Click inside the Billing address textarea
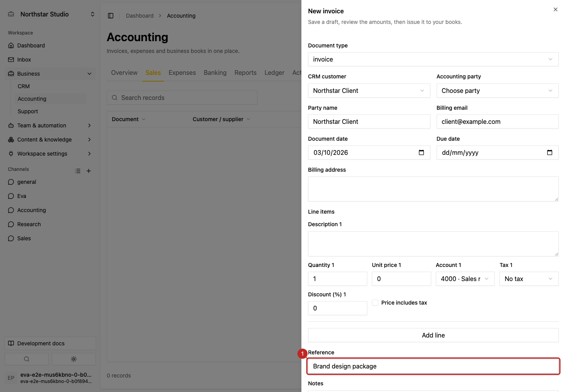Viewport: 565px width, 392px height. [x=433, y=189]
